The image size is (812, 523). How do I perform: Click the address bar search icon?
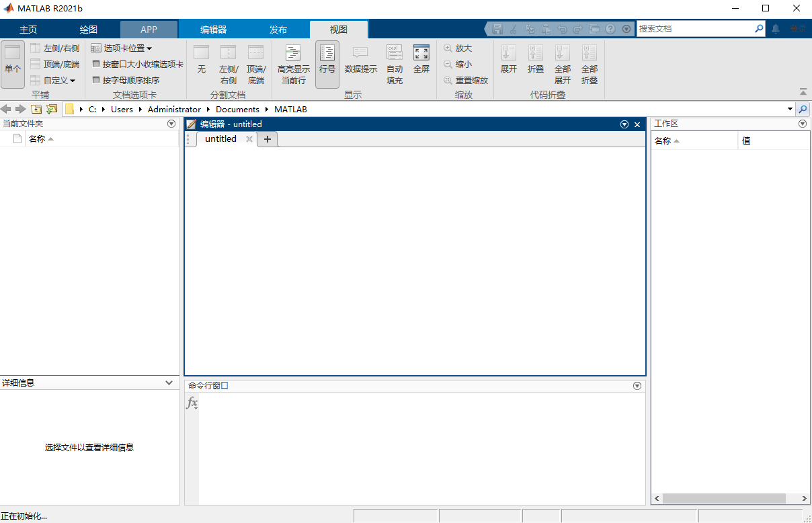point(803,109)
